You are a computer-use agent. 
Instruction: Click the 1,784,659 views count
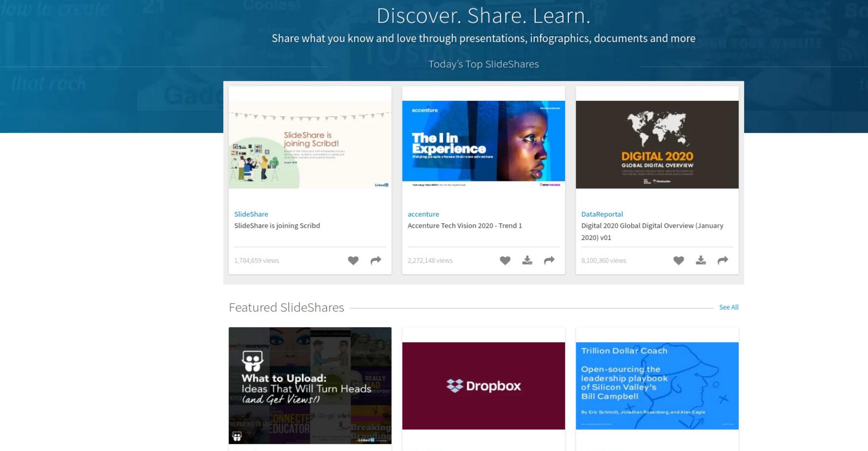pos(257,261)
